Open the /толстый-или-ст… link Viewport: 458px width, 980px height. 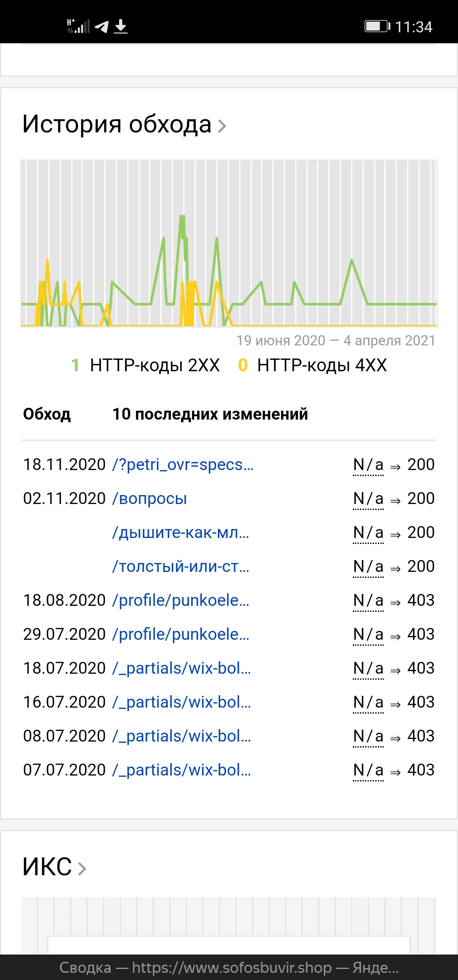[x=181, y=566]
